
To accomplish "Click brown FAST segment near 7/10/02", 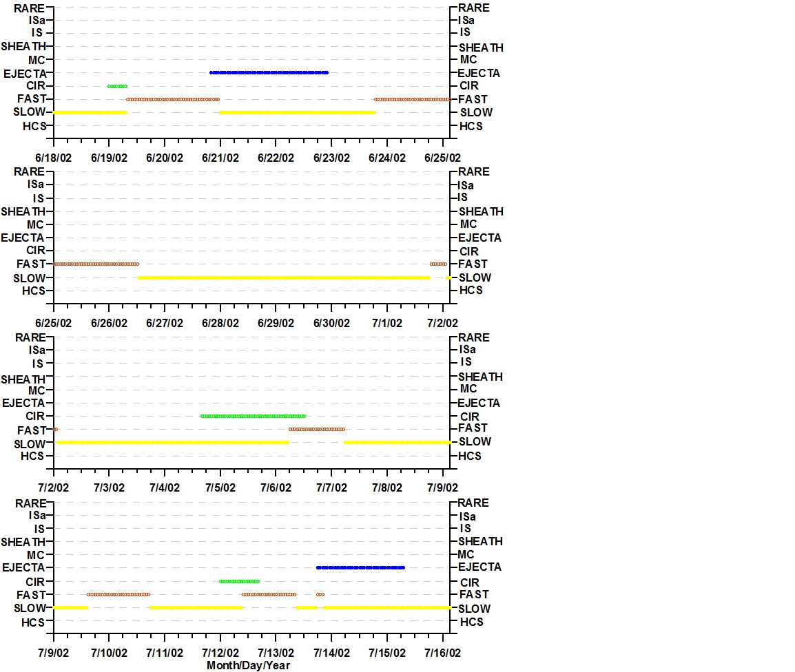I will [x=118, y=594].
